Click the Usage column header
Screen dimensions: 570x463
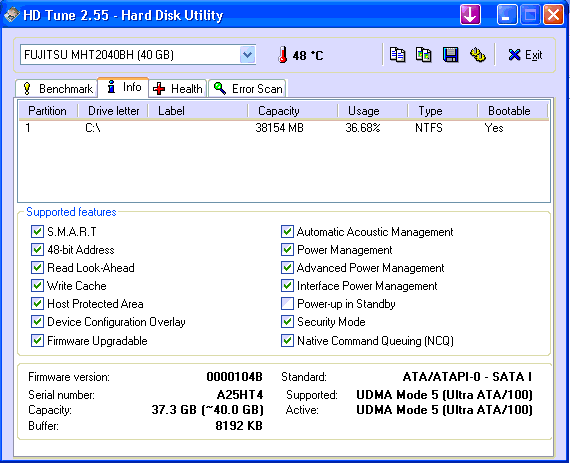coord(373,110)
